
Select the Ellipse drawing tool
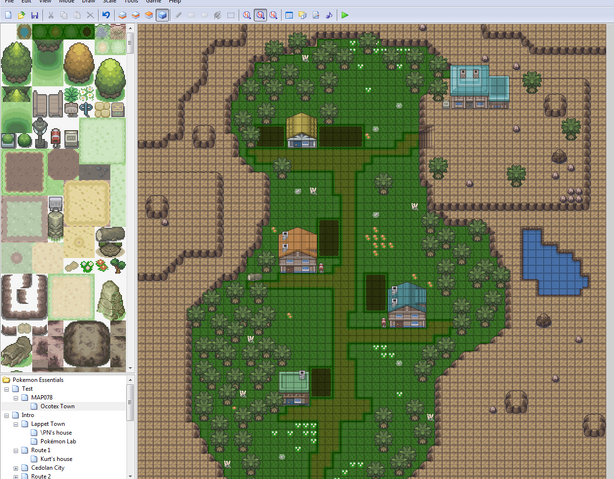tap(204, 15)
